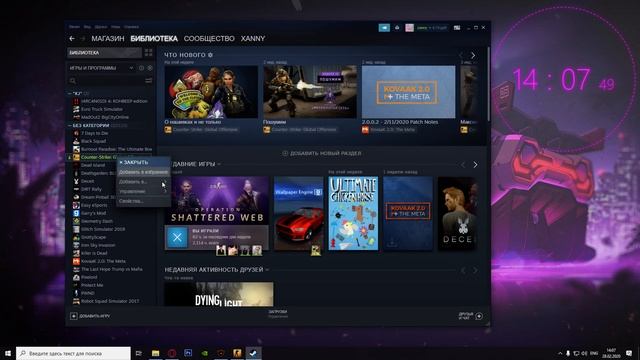Open Friends and Chat plus icon

(479, 316)
